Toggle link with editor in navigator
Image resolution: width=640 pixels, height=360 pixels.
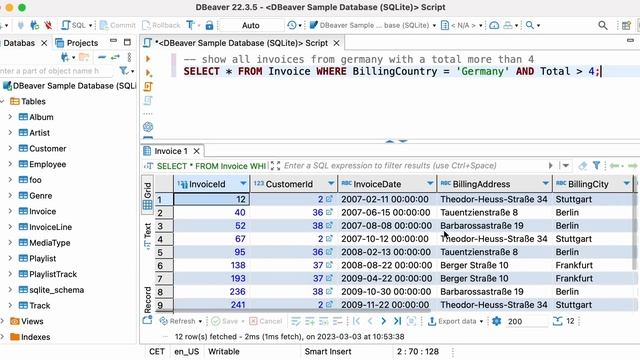[x=116, y=57]
